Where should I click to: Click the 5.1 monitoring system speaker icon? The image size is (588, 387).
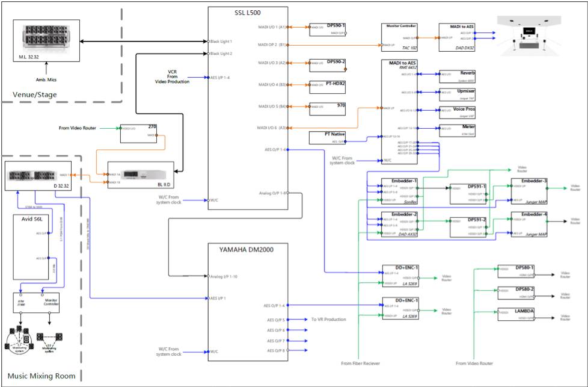click(x=19, y=339)
